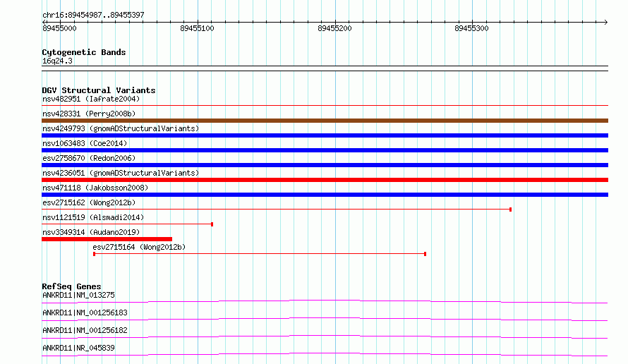The width and height of the screenshot is (628, 364).
Task: Click start marker of esv2715164 line
Action: pos(94,254)
